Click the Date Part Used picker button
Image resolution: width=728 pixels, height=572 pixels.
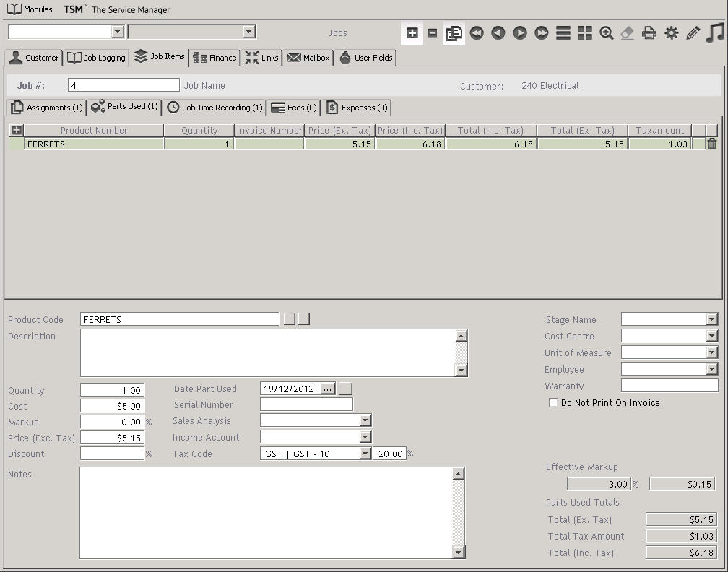[x=327, y=389]
